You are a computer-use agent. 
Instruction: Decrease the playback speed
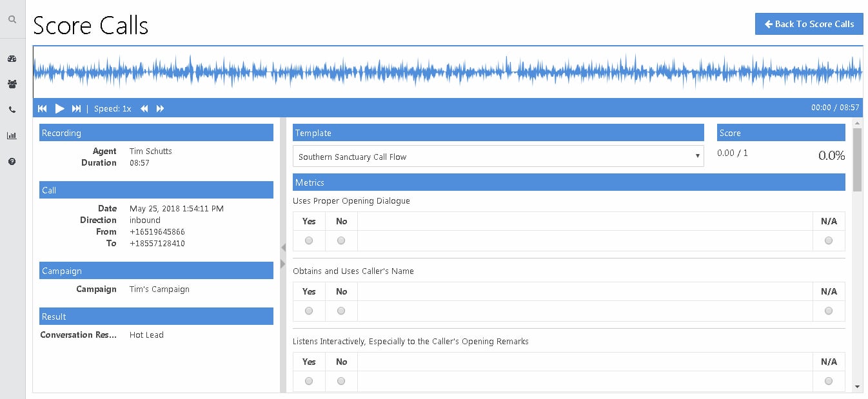144,108
